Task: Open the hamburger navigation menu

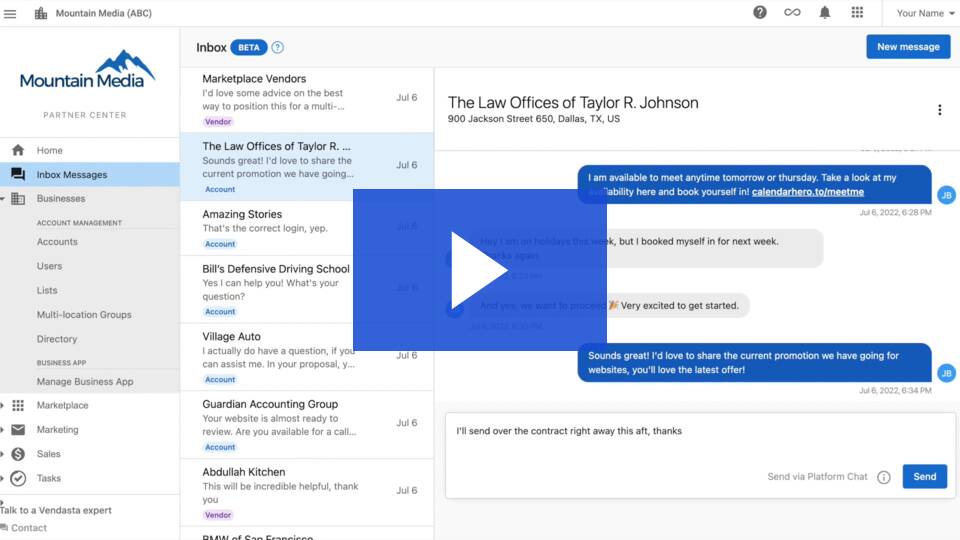Action: pos(10,13)
